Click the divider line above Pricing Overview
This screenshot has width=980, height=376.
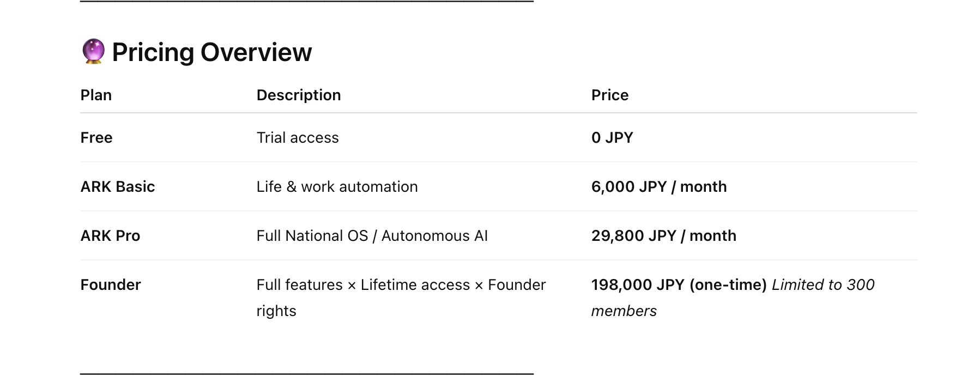point(306,2)
